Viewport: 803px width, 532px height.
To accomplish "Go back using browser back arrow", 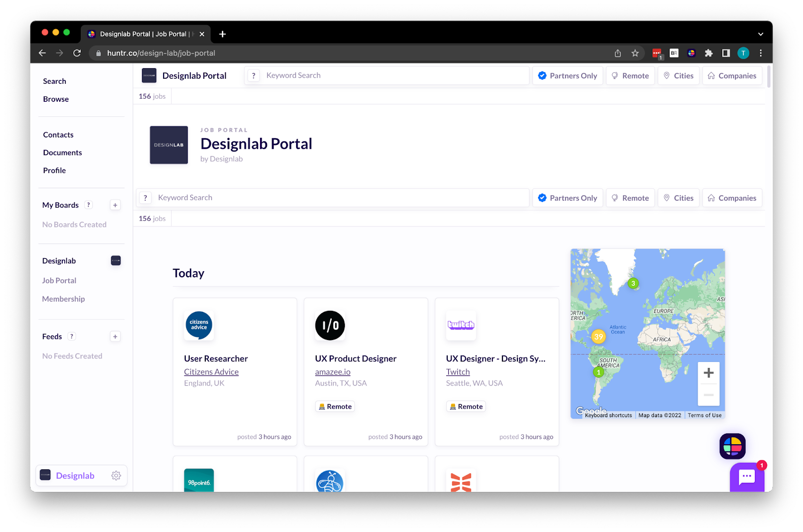I will 42,53.
